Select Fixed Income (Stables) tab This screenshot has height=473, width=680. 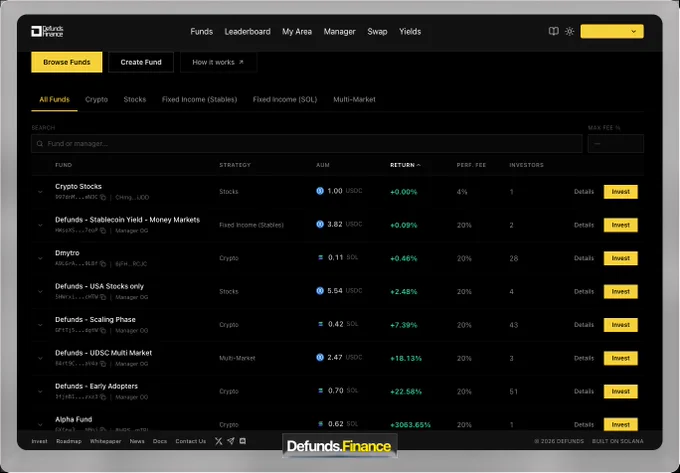click(199, 99)
